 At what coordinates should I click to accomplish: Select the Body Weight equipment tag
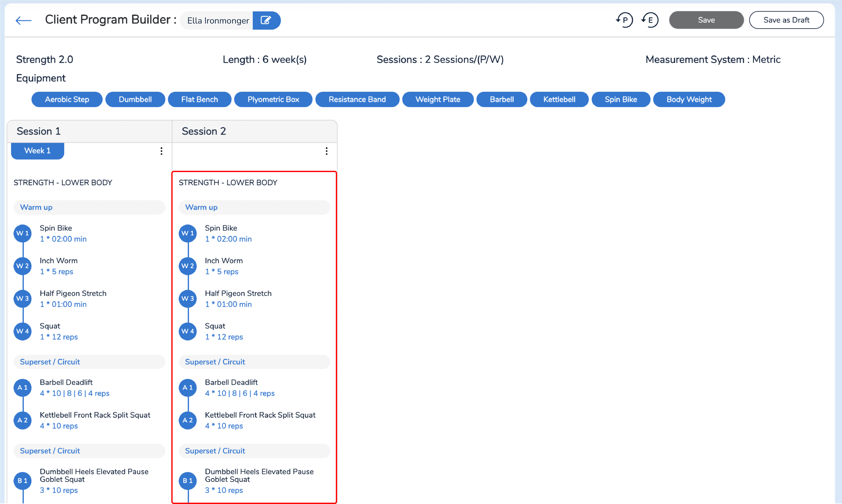coord(689,100)
